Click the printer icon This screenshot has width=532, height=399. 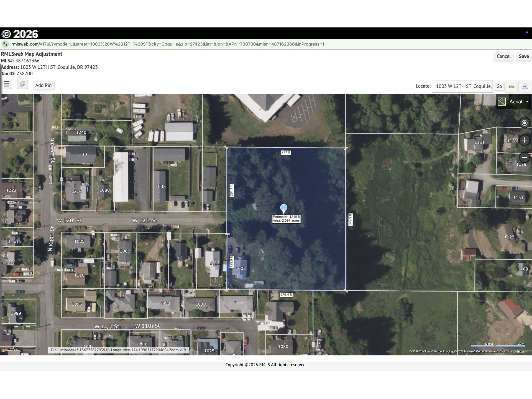[x=525, y=86]
